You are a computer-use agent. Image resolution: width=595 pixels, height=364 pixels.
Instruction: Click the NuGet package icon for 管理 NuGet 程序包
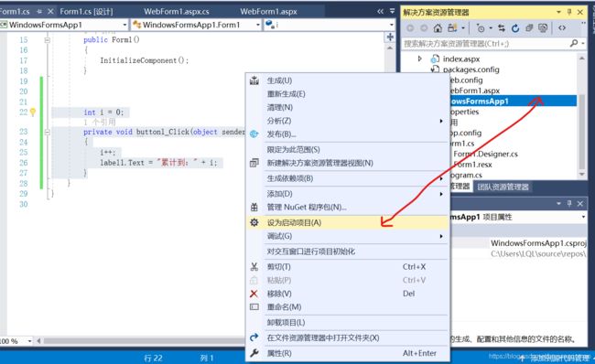(254, 207)
